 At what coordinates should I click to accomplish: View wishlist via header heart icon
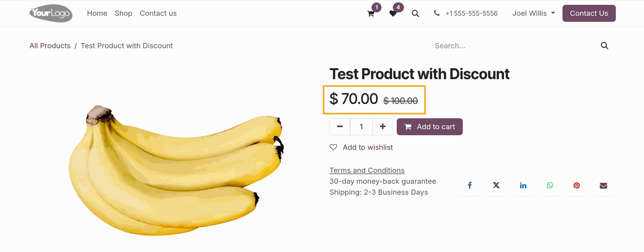(393, 13)
